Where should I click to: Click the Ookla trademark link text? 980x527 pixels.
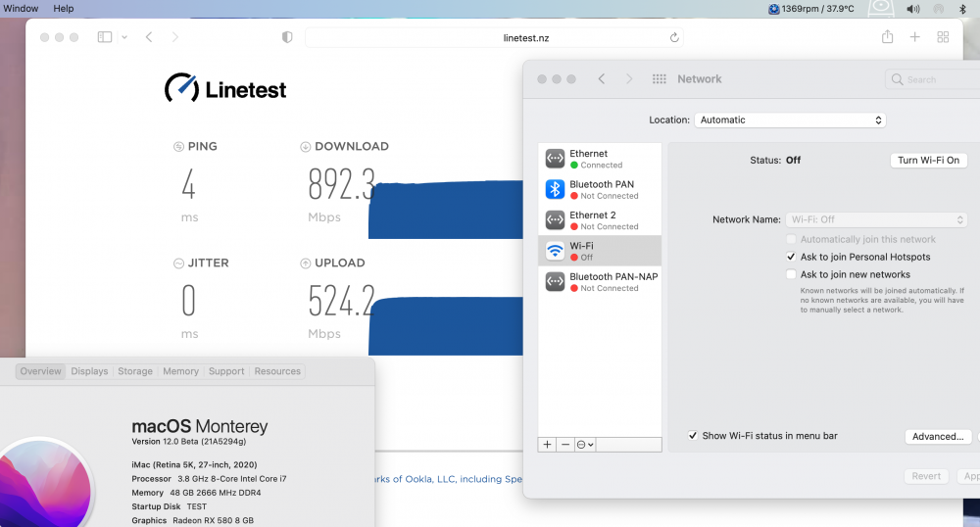[448, 479]
